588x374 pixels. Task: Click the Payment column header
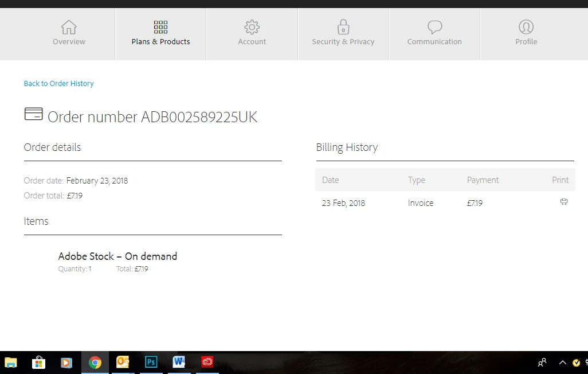pos(483,180)
